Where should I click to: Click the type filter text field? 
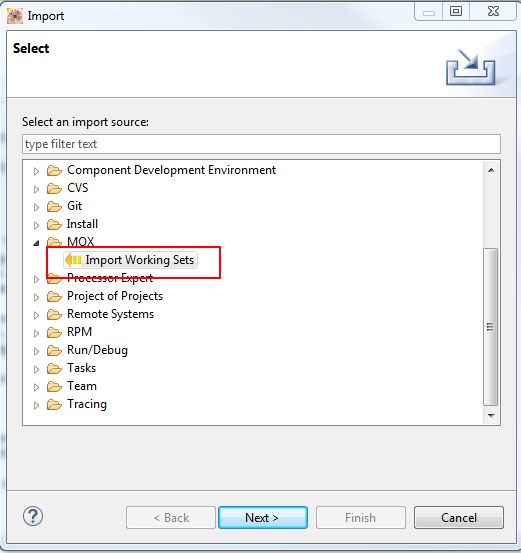pos(261,144)
